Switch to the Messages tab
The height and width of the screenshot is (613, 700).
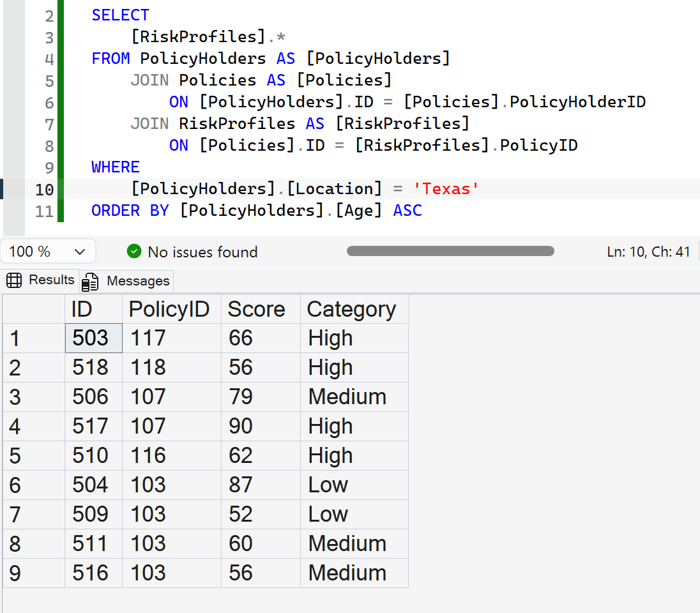127,281
